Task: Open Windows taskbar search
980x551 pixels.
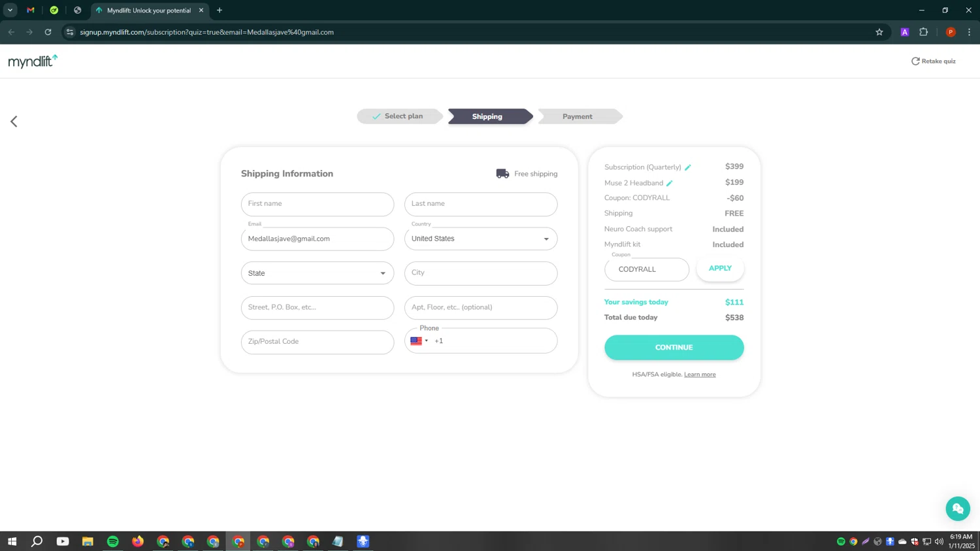Action: [37, 541]
